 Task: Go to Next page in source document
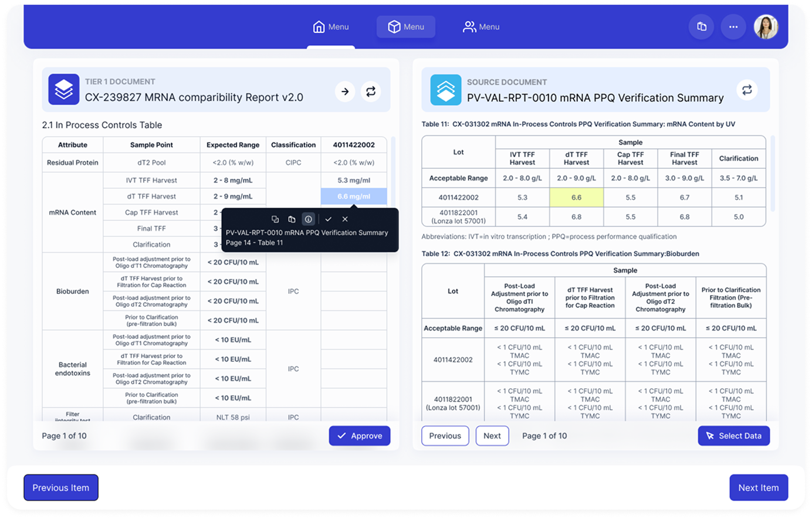(492, 436)
